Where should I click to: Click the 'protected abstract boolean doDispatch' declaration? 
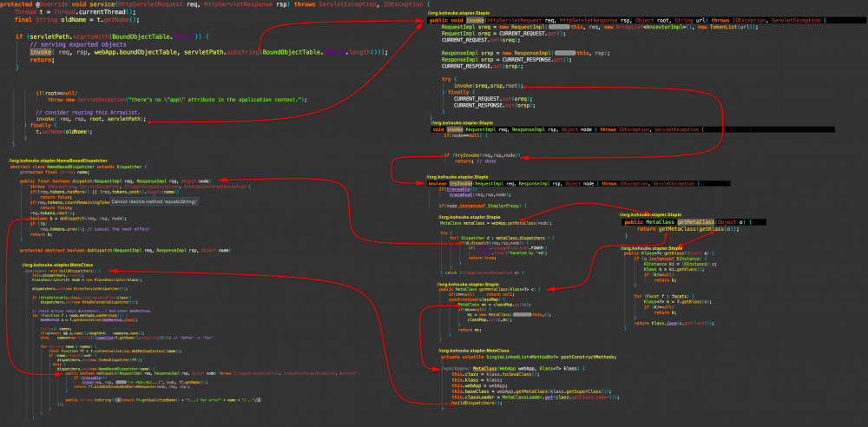(124, 250)
